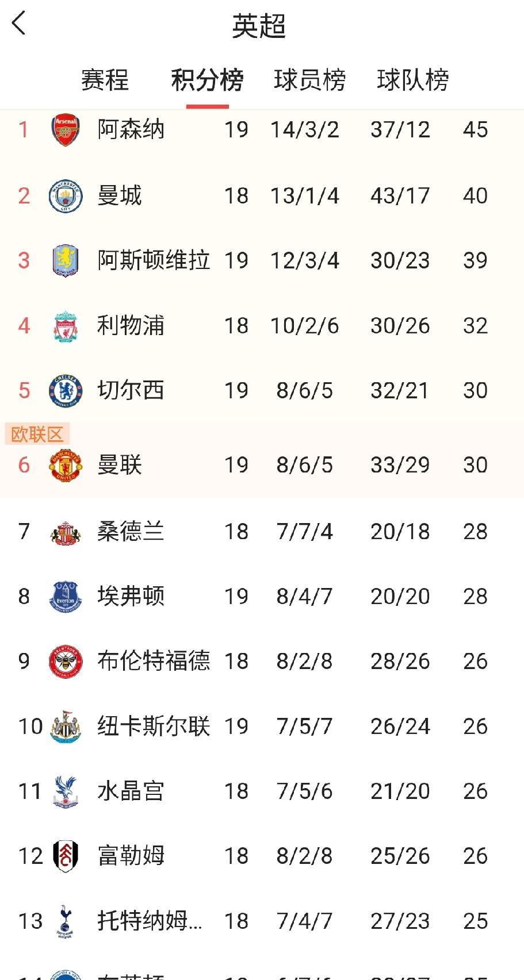The image size is (524, 980).
Task: Tap the Everton club crest
Action: [x=66, y=597]
